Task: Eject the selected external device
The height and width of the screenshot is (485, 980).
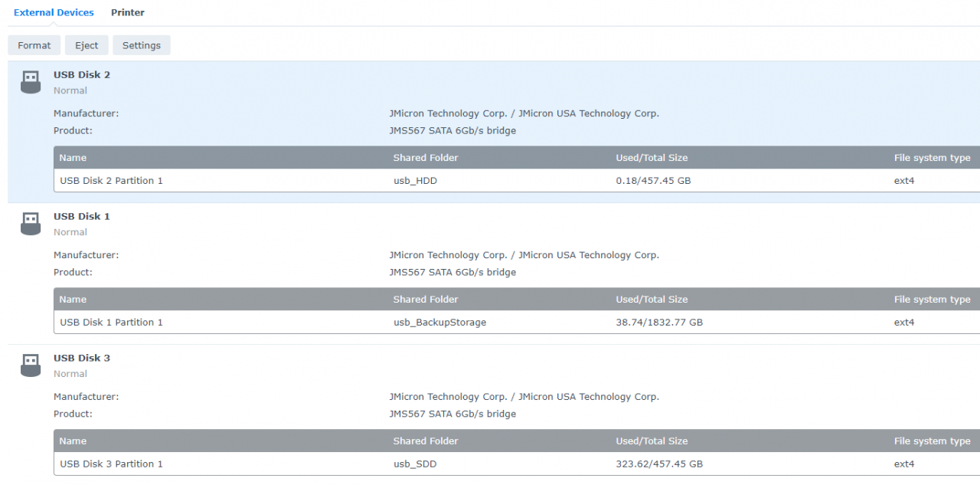Action: (x=86, y=45)
